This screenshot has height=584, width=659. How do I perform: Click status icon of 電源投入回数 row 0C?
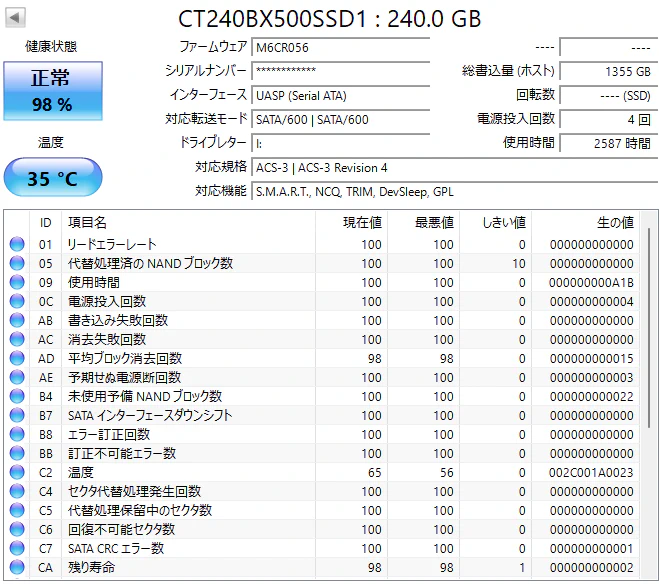pyautogui.click(x=17, y=301)
